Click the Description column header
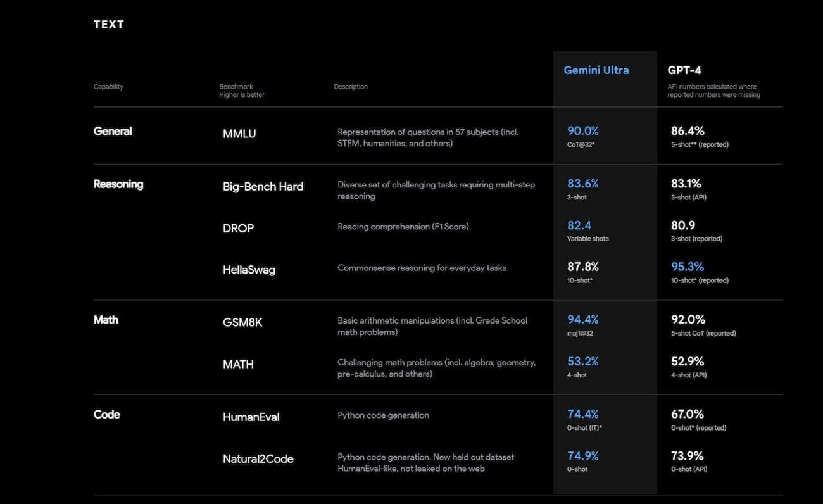The height and width of the screenshot is (504, 823). 351,87
